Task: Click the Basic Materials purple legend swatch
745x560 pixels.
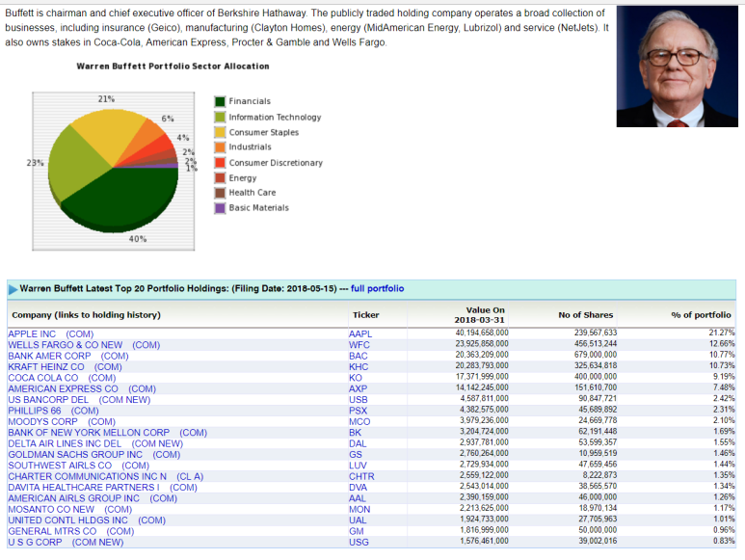Action: point(220,208)
